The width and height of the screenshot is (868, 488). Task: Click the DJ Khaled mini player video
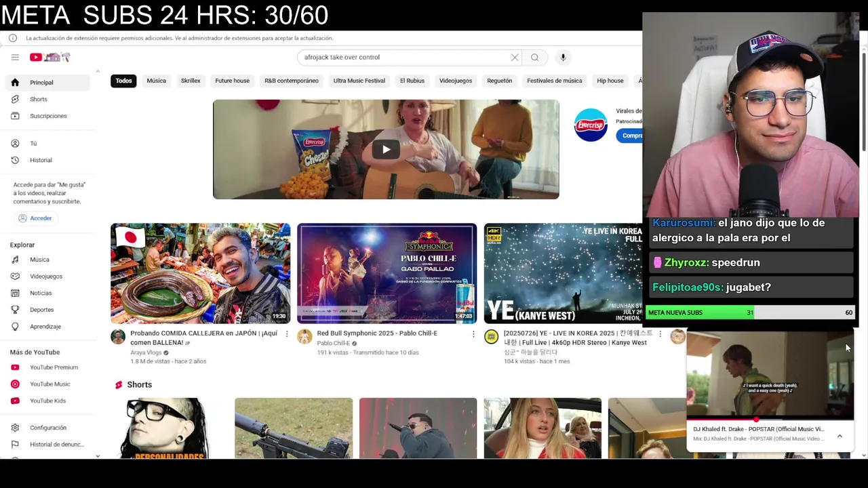[770, 374]
